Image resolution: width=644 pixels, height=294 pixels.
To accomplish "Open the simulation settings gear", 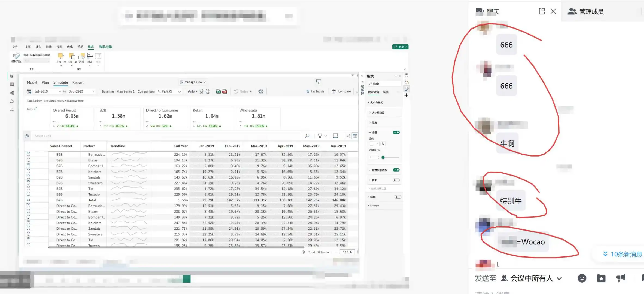I will pos(261,91).
